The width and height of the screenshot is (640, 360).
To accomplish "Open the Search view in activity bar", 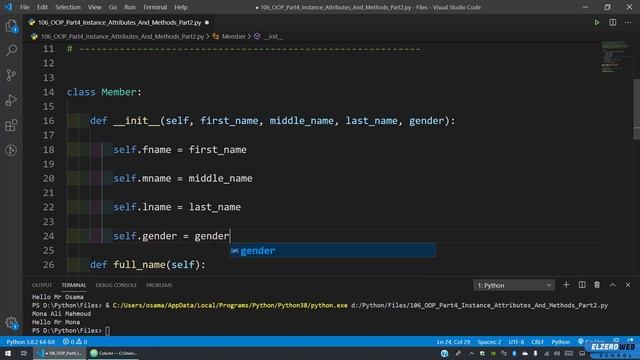I will (x=11, y=50).
